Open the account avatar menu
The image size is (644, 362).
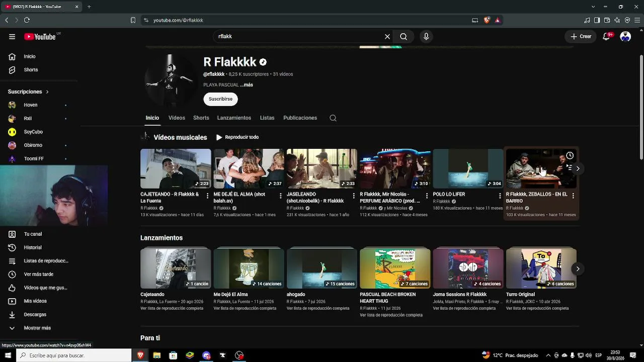pyautogui.click(x=625, y=37)
